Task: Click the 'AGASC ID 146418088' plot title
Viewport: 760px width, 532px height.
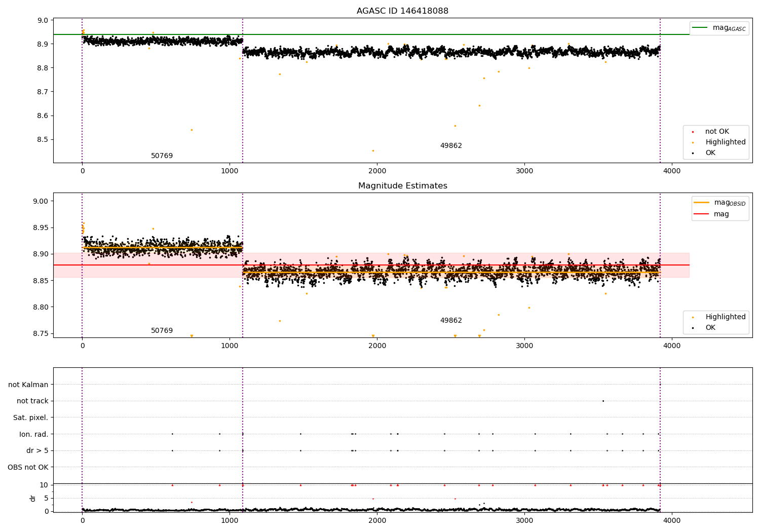Action: point(402,11)
